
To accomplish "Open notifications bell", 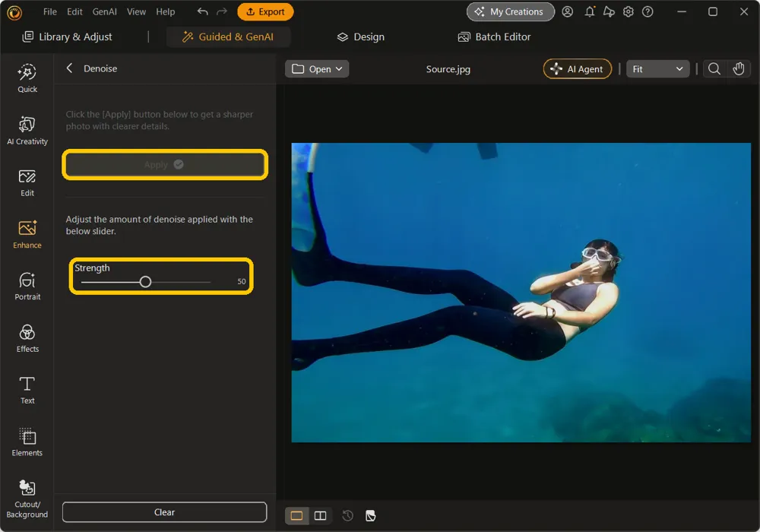I will click(x=590, y=11).
